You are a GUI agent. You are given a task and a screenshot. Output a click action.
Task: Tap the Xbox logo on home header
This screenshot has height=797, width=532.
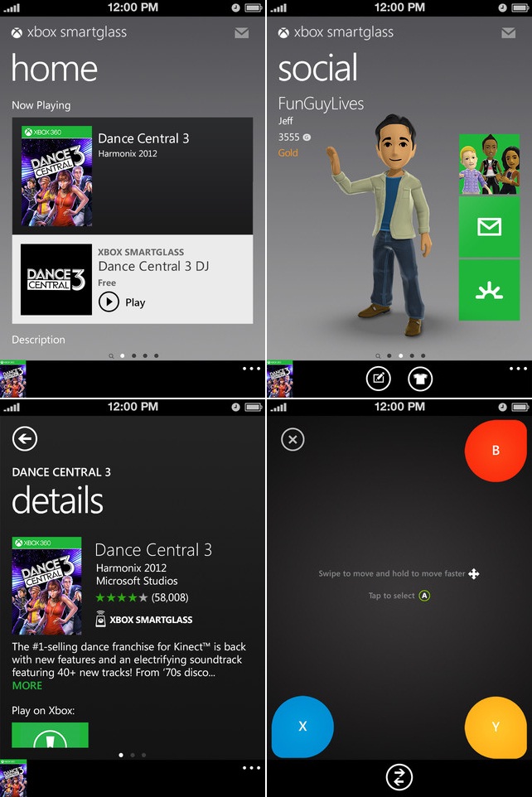pos(17,33)
